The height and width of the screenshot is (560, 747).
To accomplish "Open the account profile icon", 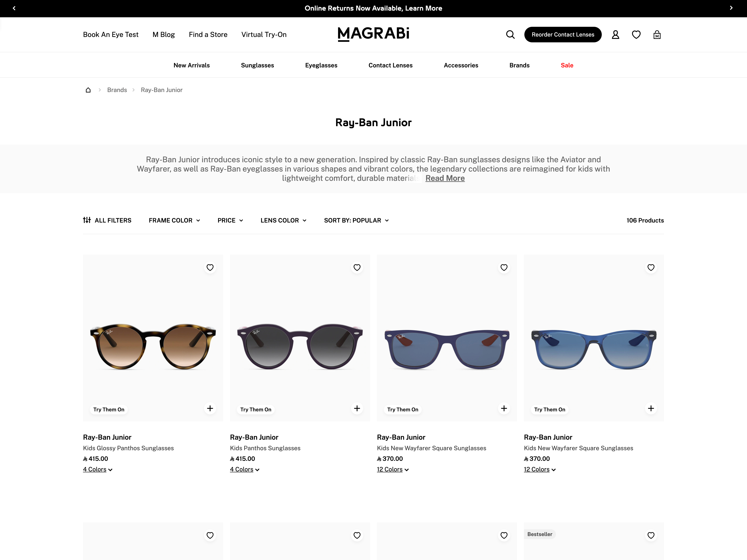I will coord(615,34).
